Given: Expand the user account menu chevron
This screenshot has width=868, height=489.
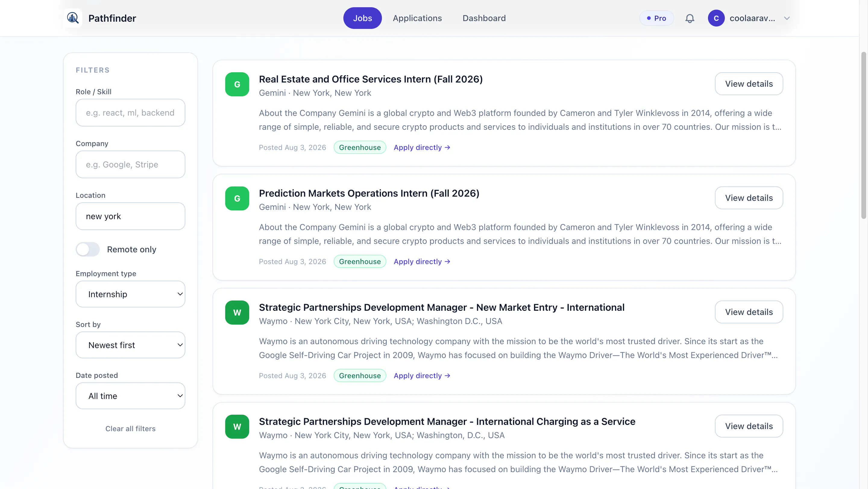Looking at the screenshot, I should pos(787,18).
